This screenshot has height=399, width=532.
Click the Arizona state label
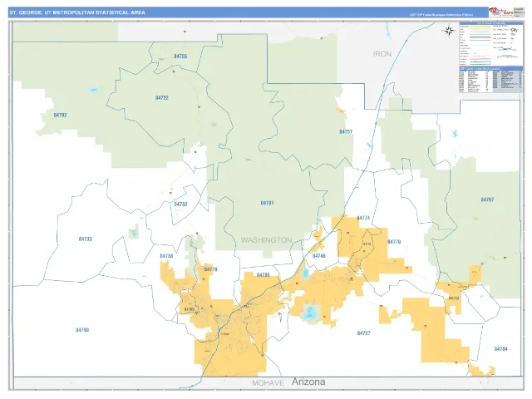308,382
